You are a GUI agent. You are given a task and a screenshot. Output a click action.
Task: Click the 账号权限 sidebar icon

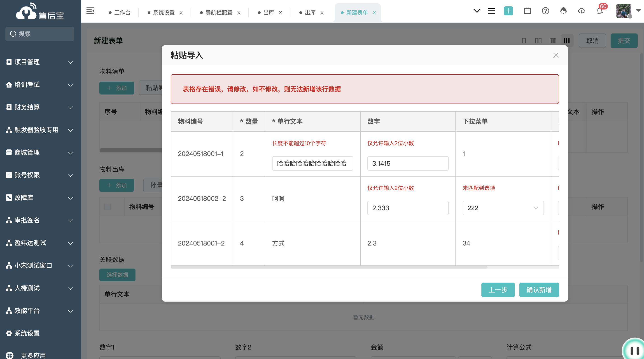[x=9, y=175]
